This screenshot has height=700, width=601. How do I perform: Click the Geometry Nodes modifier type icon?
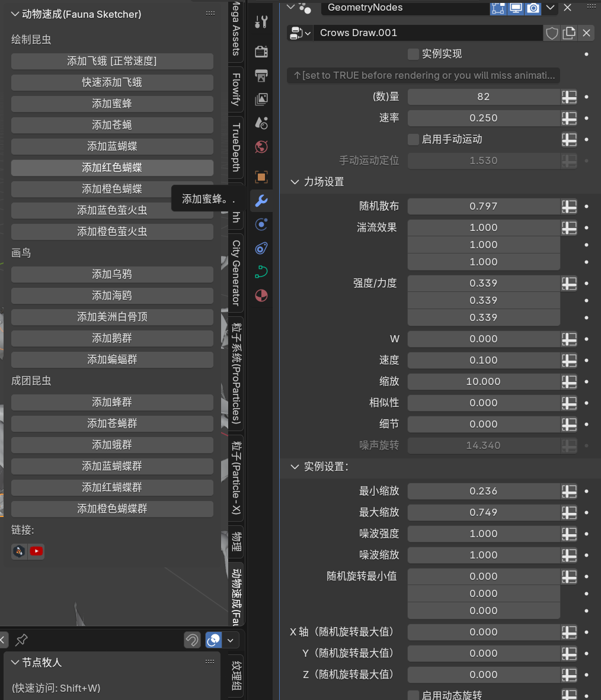(305, 8)
